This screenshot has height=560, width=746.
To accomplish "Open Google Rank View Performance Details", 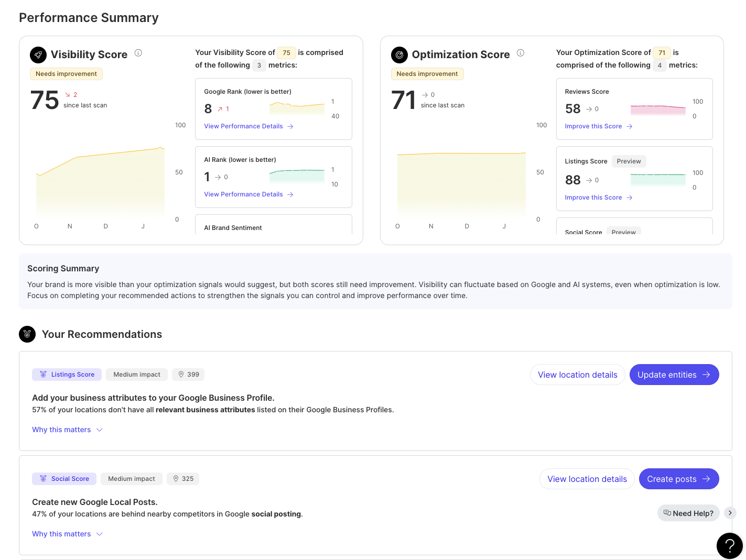I will (248, 126).
